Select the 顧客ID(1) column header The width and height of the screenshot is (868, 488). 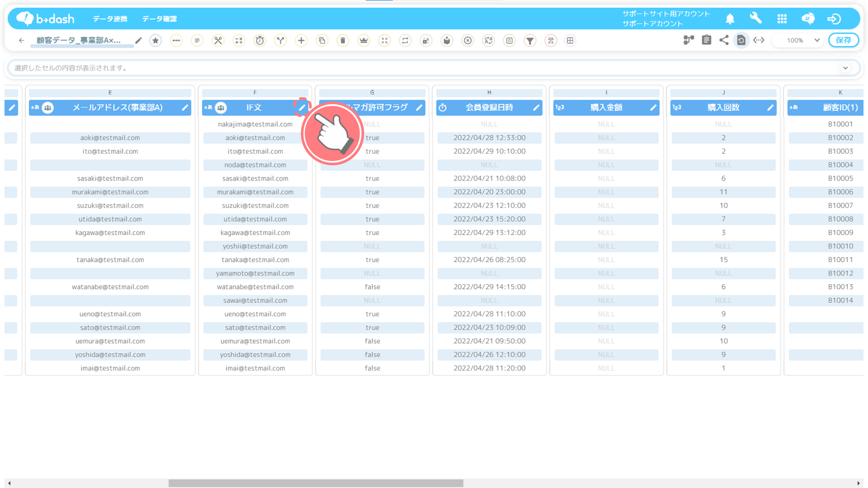tap(825, 108)
